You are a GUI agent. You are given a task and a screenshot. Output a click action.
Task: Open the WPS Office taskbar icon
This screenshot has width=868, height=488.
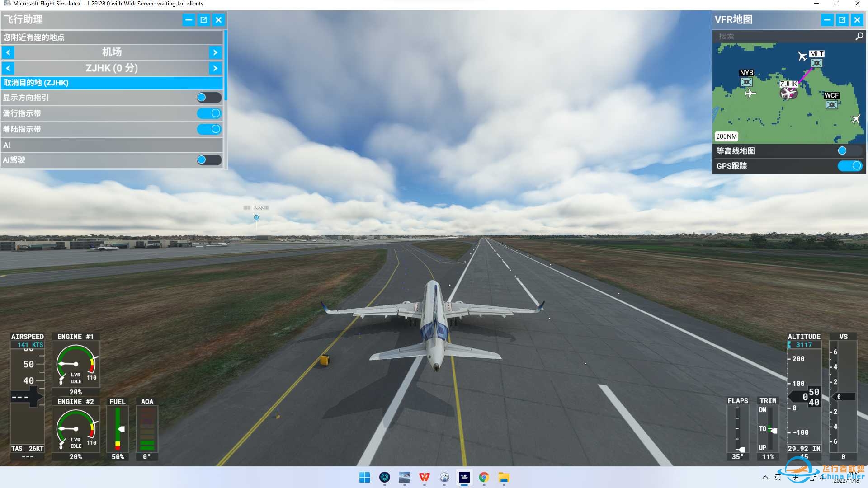click(x=424, y=477)
